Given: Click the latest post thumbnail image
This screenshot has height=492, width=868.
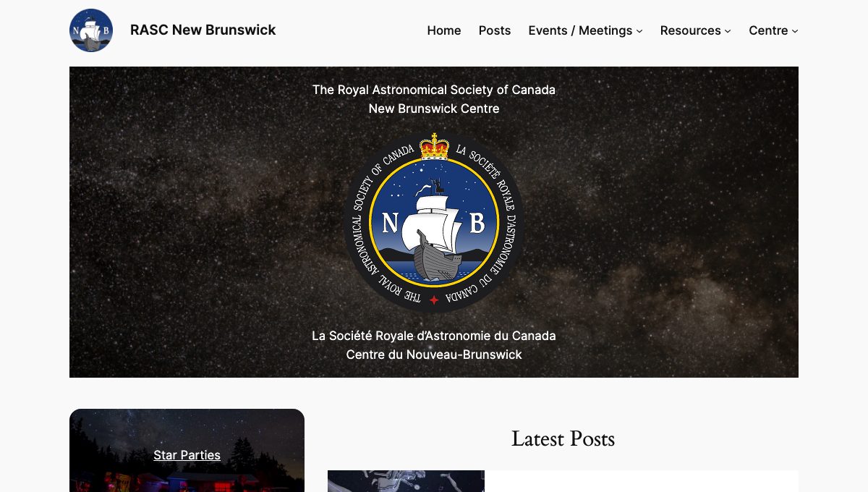Looking at the screenshot, I should click(406, 481).
